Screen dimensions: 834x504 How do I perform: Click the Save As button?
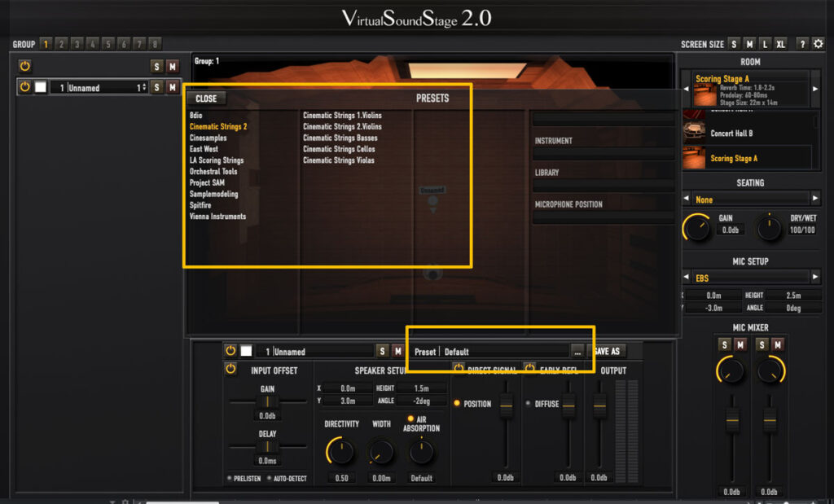(607, 351)
